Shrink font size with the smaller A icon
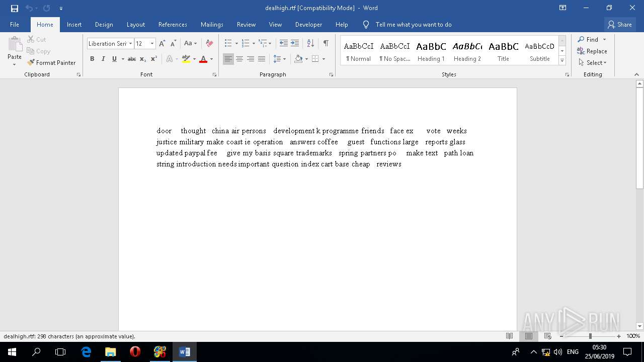644x362 pixels. click(x=173, y=44)
